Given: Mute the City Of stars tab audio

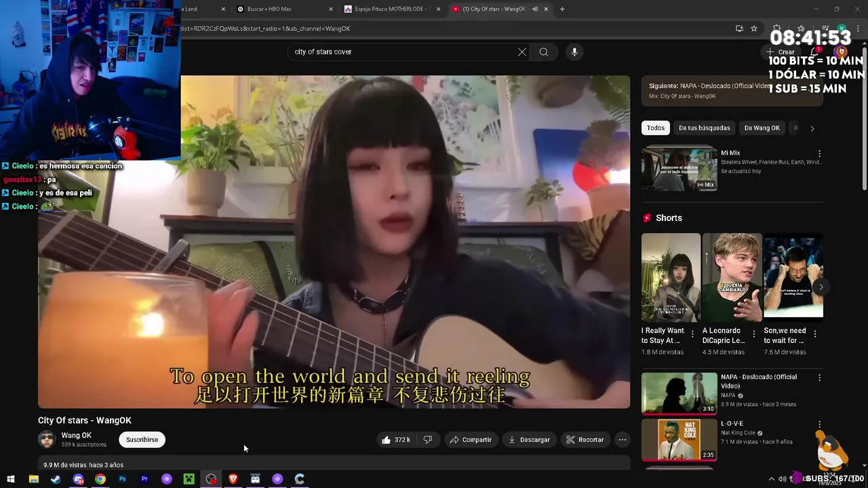Looking at the screenshot, I should point(535,9).
